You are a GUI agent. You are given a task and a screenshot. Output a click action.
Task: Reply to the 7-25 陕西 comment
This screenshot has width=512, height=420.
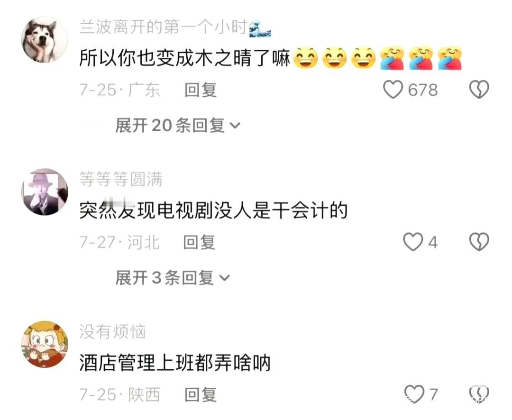click(x=201, y=394)
